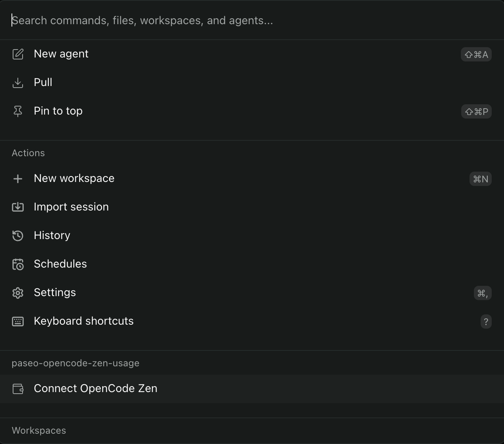Image resolution: width=504 pixels, height=444 pixels.
Task: Choose New workspace action
Action: click(x=252, y=178)
